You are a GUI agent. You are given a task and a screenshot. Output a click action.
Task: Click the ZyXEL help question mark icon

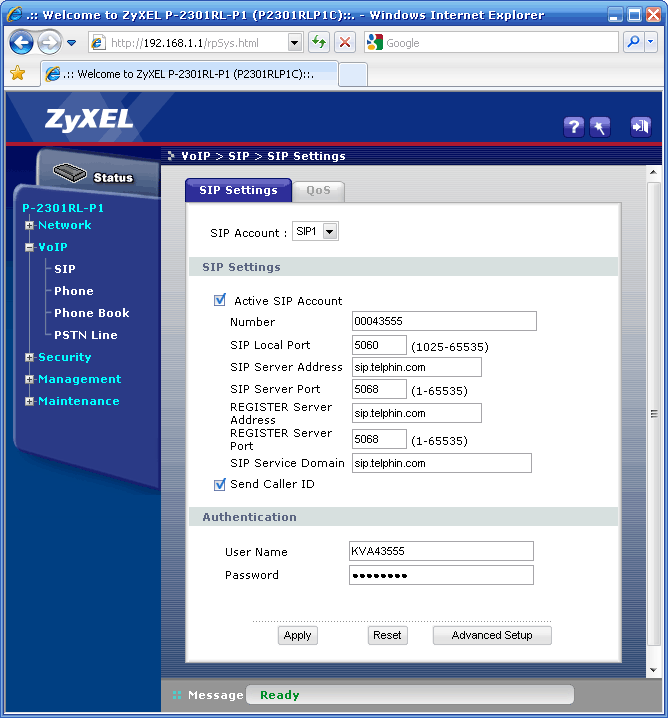574,127
